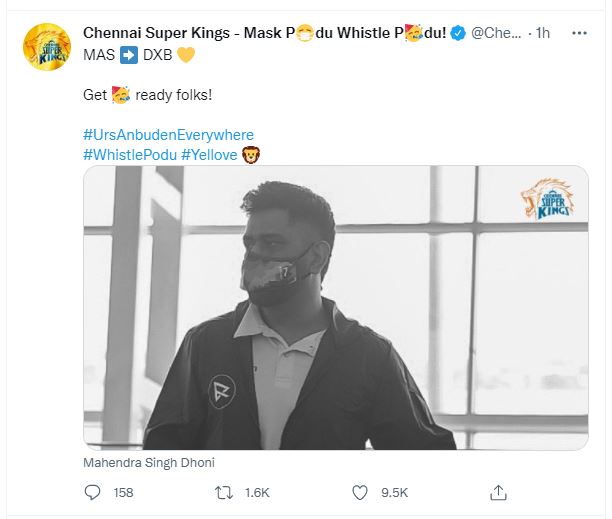Screen dimensions: 612x519
Task: Like the tweet with heart icon
Action: tap(360, 492)
